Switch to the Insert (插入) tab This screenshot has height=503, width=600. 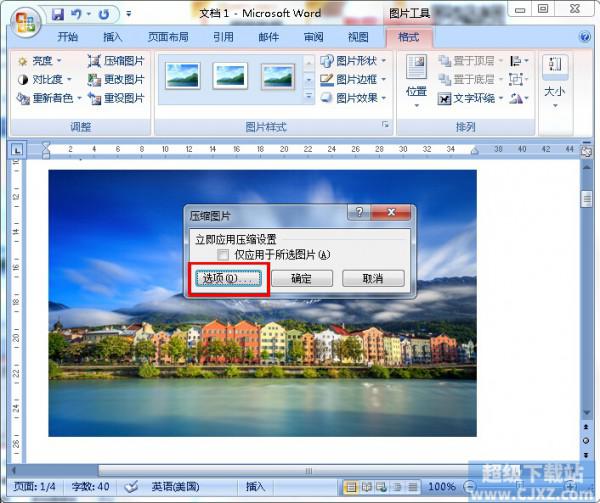click(112, 37)
